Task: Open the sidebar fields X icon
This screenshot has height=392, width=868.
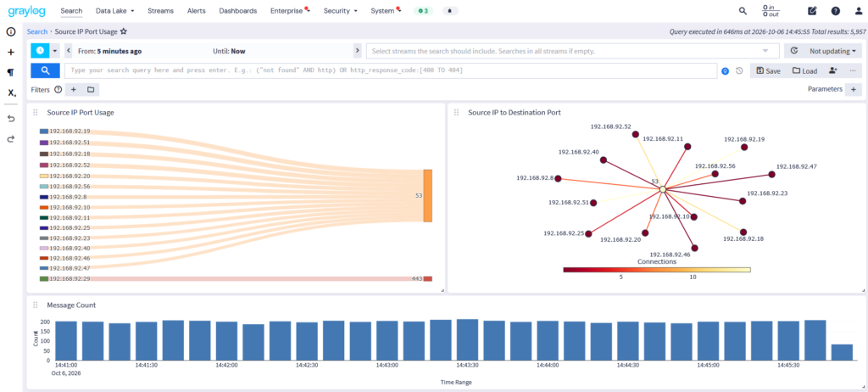Action: (x=11, y=93)
